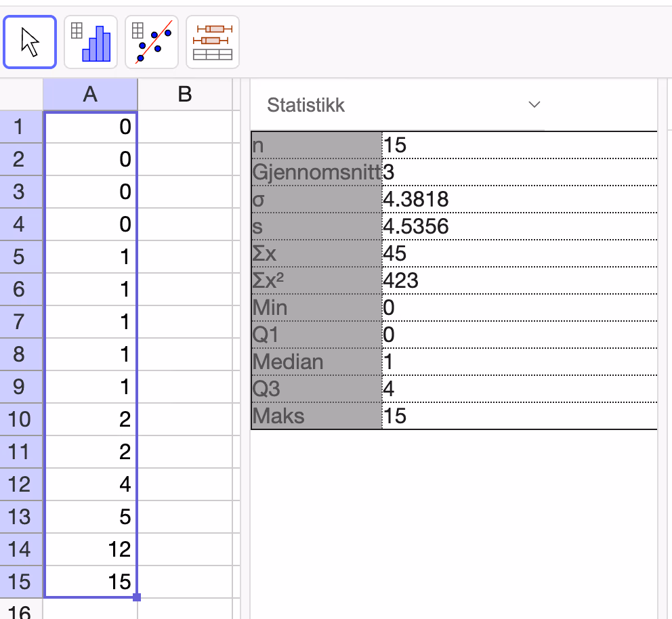This screenshot has height=619, width=672.
Task: Open Two Variable Regression Analysis tool
Action: click(152, 42)
